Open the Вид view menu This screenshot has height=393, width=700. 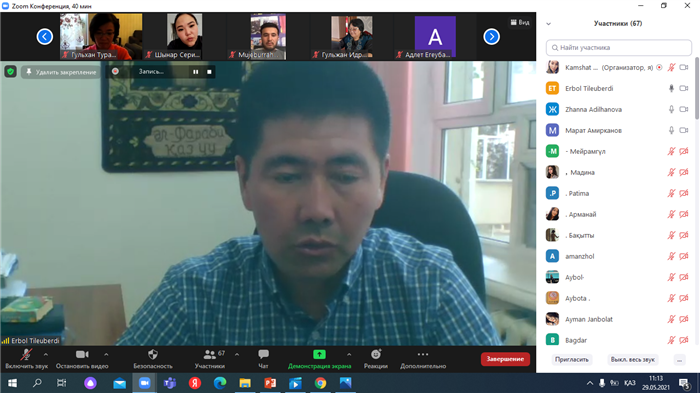(520, 22)
